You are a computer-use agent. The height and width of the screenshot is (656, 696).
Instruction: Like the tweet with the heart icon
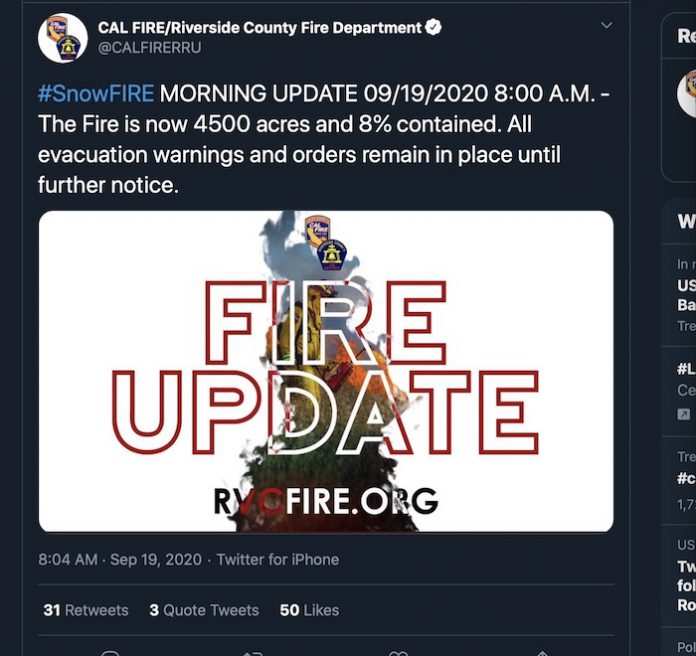pyautogui.click(x=398, y=653)
